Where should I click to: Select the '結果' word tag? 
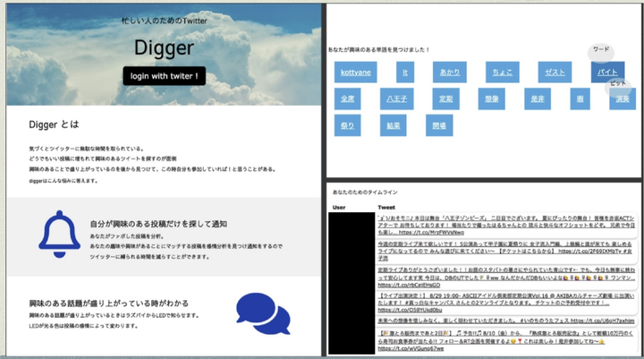394,125
